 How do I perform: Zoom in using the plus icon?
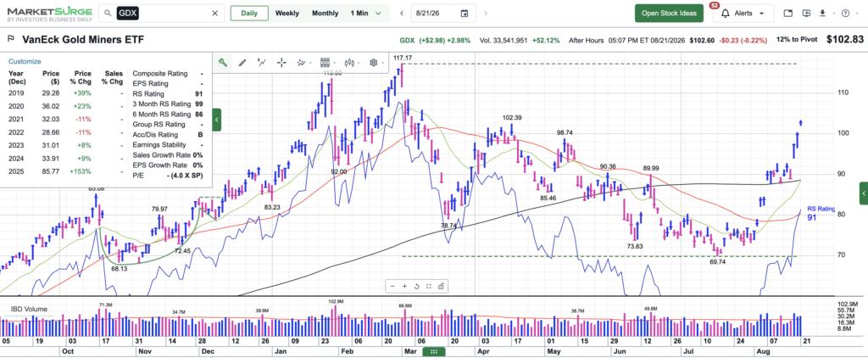click(x=404, y=287)
